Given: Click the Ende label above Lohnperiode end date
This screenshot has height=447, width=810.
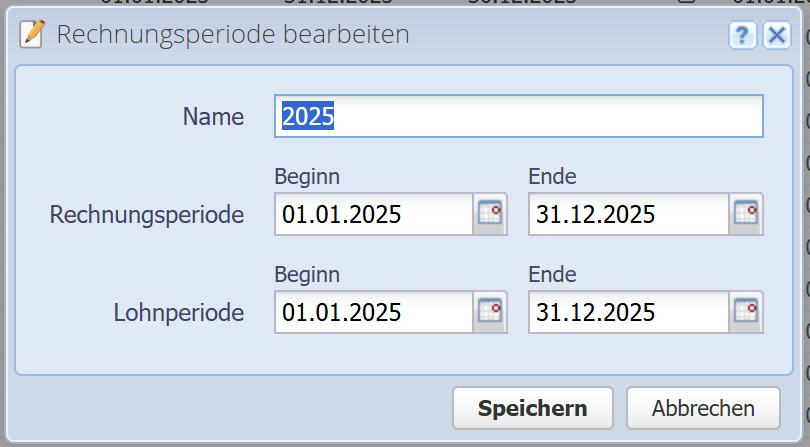Looking at the screenshot, I should pos(552,275).
